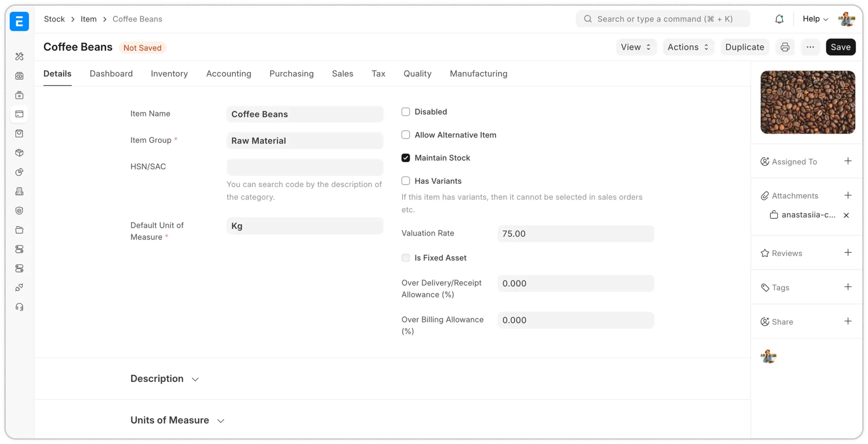Switch to the Tax tab

[379, 74]
